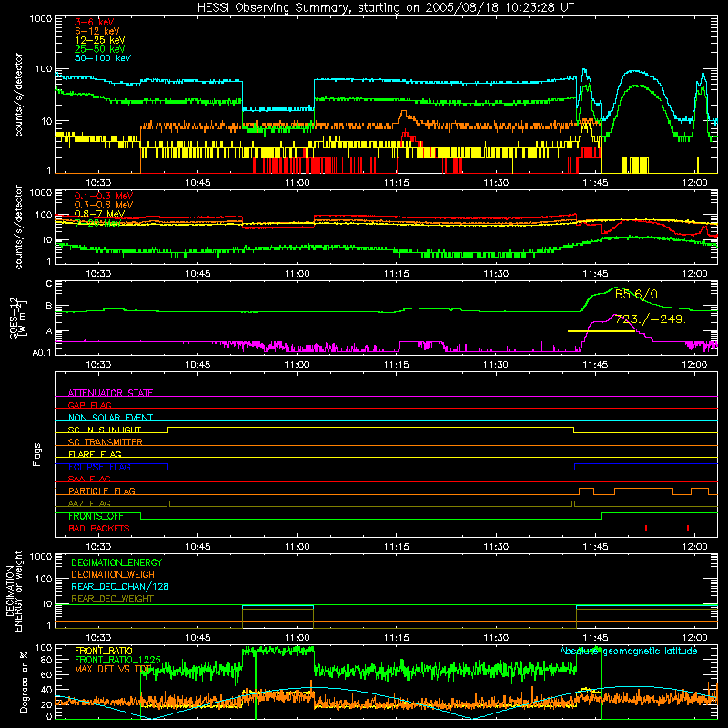Click the yellow 12-25 keV legend entry

pos(100,40)
